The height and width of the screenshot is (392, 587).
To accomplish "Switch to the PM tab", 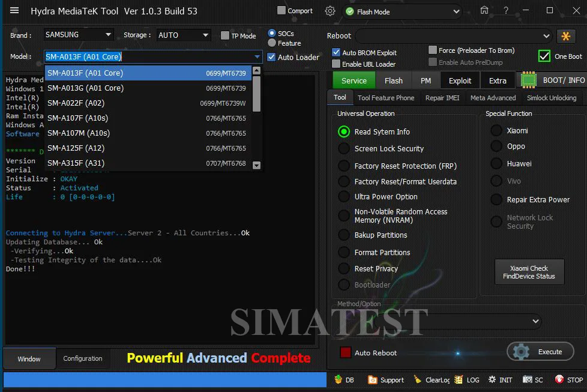I will (x=426, y=80).
